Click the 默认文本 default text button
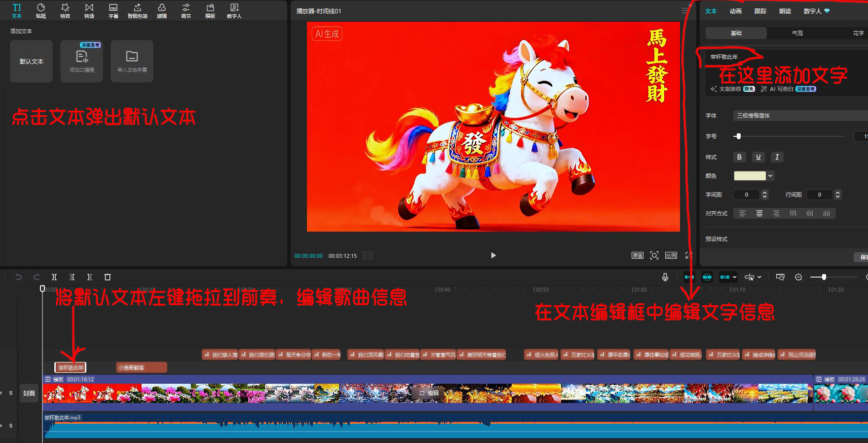 (32, 61)
